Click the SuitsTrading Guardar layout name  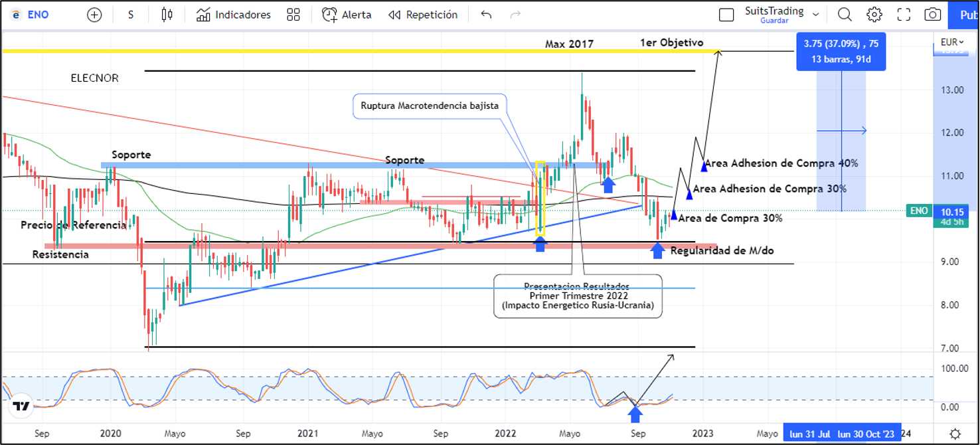click(774, 15)
